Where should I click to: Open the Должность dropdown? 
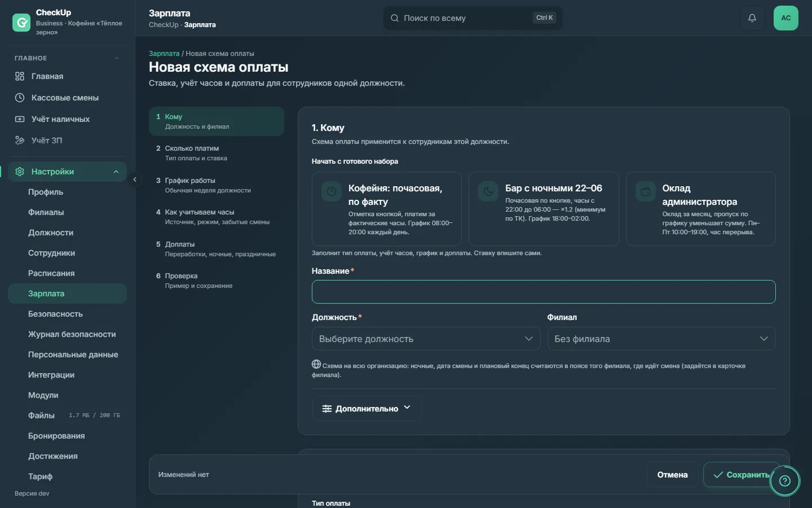pyautogui.click(x=426, y=339)
